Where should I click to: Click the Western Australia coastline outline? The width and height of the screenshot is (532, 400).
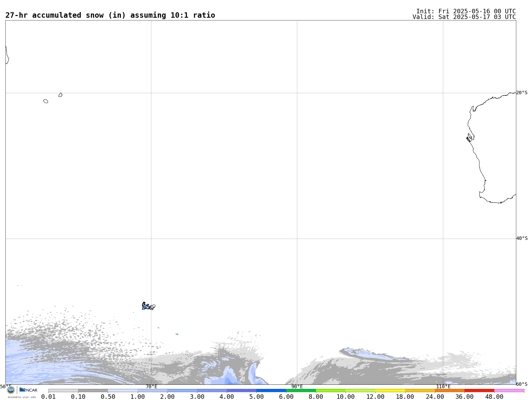pyautogui.click(x=491, y=148)
